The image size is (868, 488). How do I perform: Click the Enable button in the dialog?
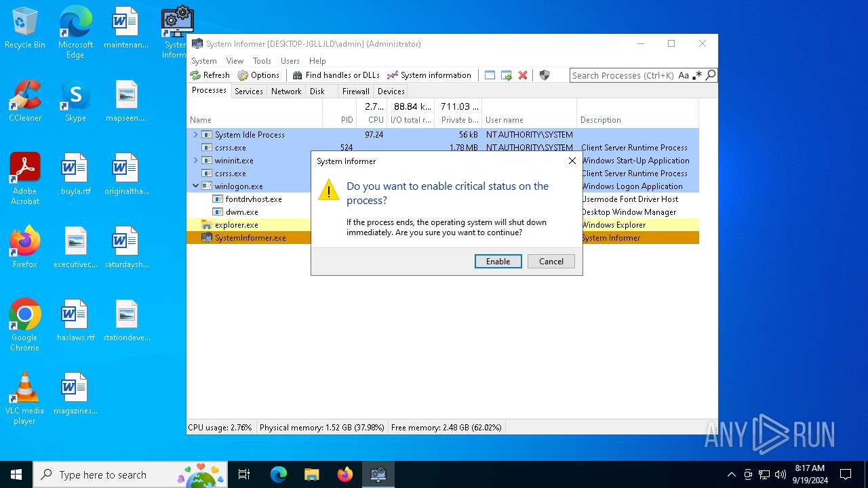pos(498,262)
